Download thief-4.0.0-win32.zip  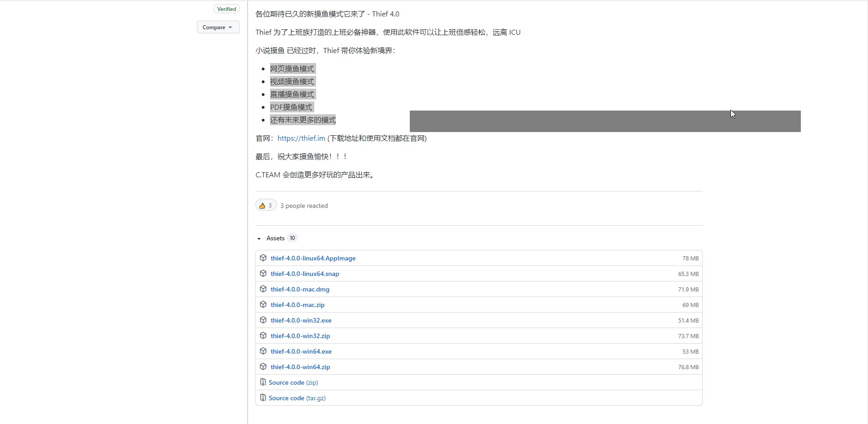300,336
